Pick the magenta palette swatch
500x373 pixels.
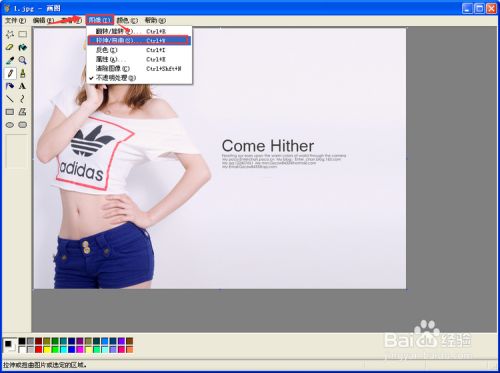pyautogui.click(x=80, y=350)
